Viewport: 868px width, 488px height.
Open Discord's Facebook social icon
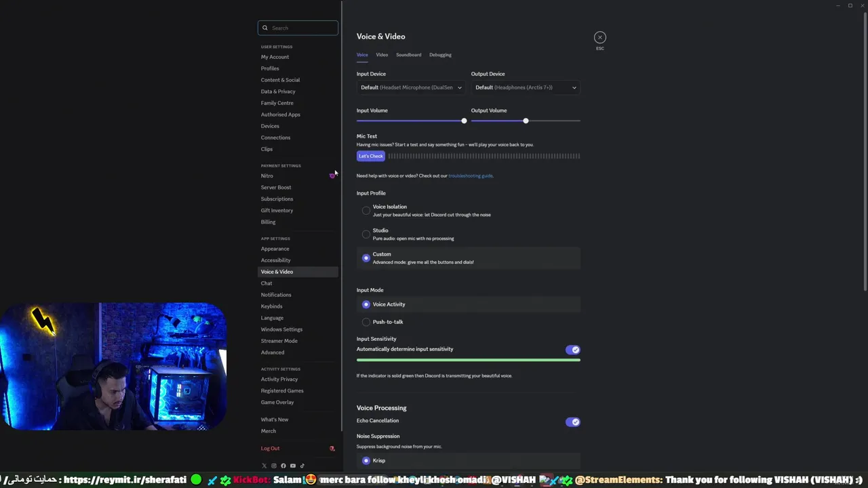tap(283, 466)
